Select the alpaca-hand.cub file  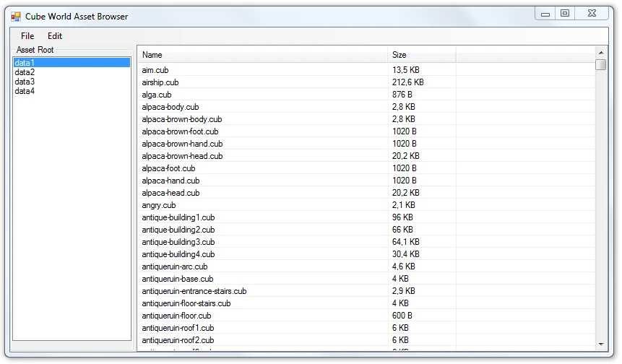pyautogui.click(x=170, y=181)
